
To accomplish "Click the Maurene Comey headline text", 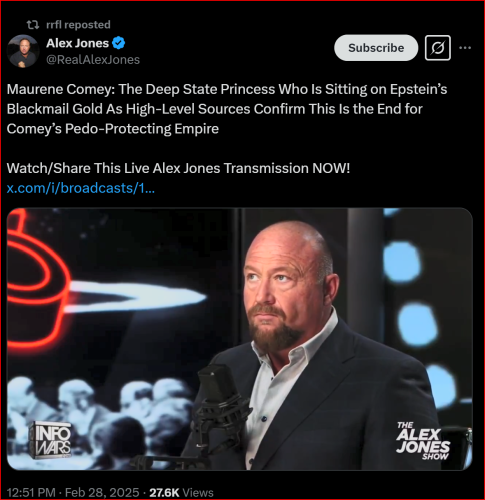I will pos(227,109).
